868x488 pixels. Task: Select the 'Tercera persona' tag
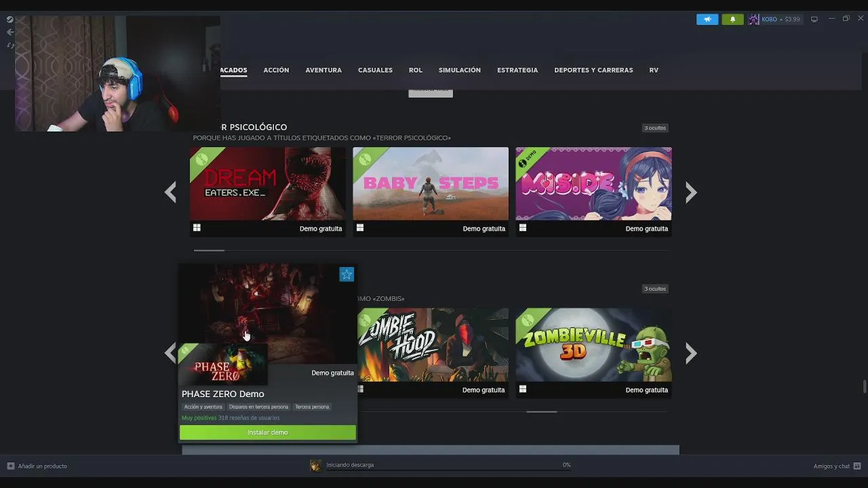coord(312,407)
